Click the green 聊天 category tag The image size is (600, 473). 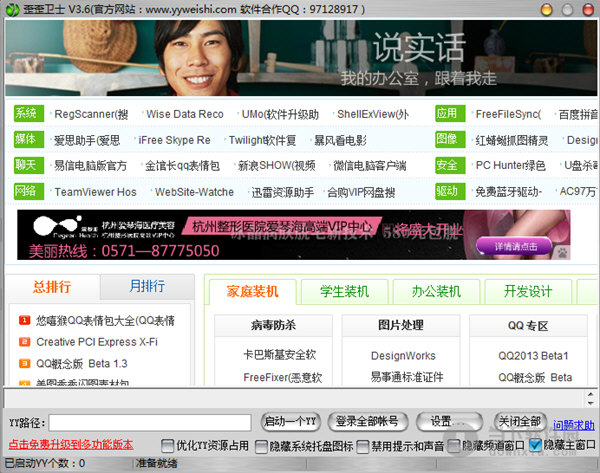[x=27, y=165]
